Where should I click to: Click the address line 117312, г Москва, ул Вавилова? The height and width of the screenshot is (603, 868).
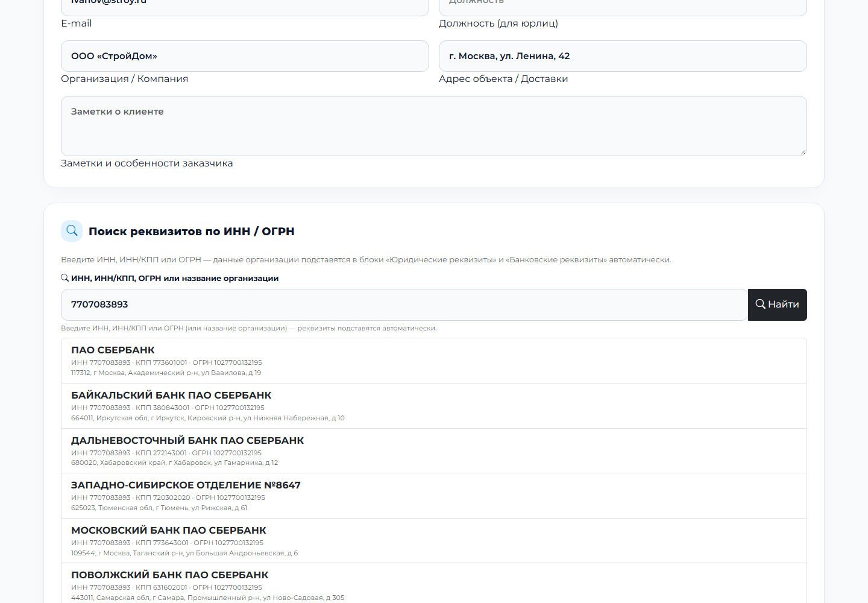click(166, 373)
